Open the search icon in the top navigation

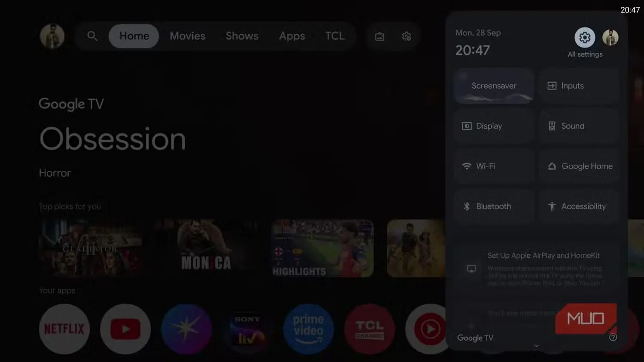click(92, 36)
